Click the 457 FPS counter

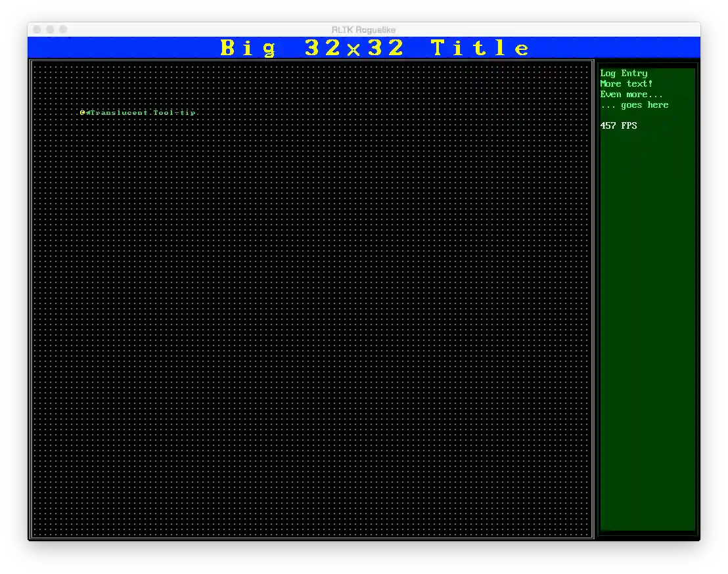[618, 125]
